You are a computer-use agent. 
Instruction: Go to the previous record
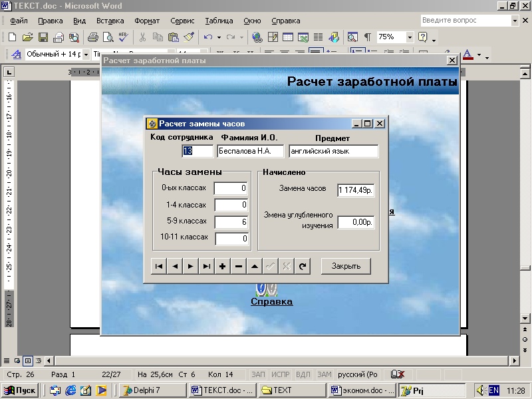click(x=175, y=266)
